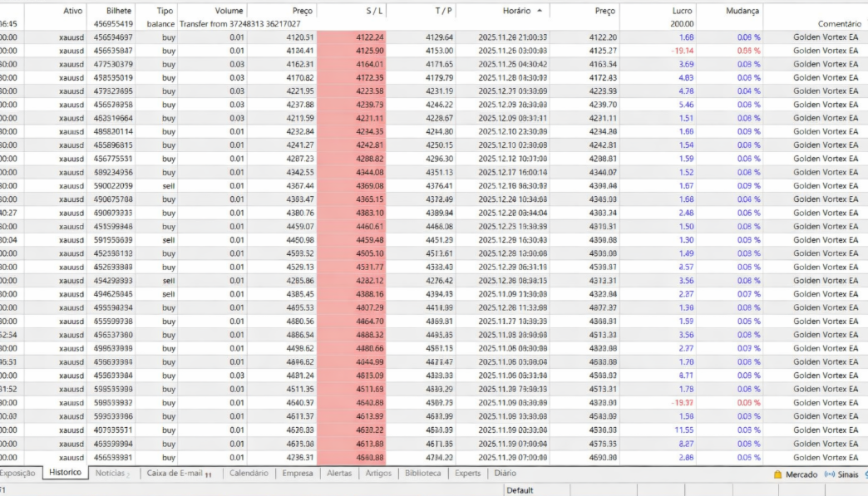Image resolution: width=868 pixels, height=496 pixels.
Task: Click the -19.14 loss value
Action: (x=682, y=51)
